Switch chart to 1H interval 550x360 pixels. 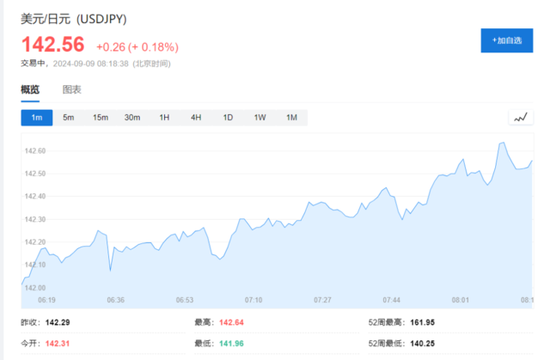point(164,118)
